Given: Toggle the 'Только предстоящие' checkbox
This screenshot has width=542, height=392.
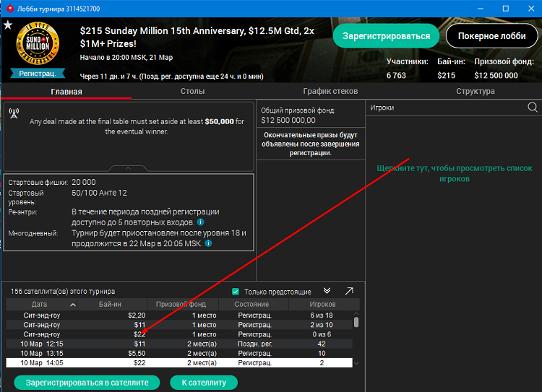Looking at the screenshot, I should point(236,292).
